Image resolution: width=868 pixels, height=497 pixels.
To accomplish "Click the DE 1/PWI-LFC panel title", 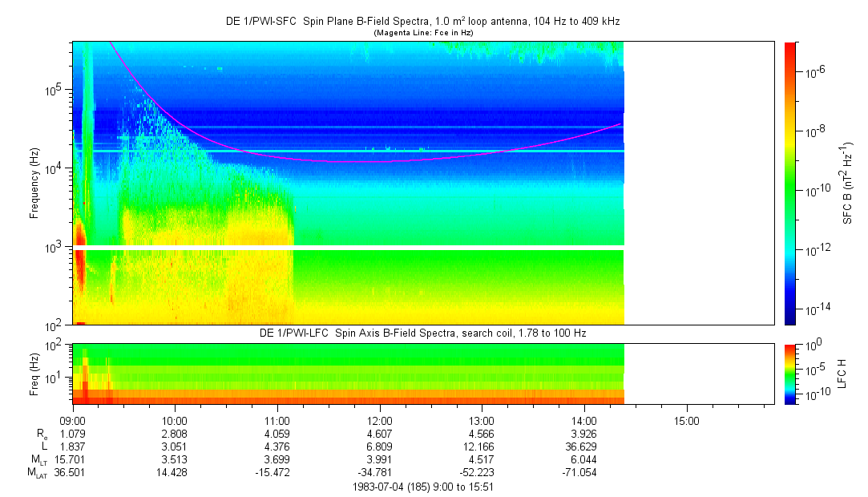I will [422, 333].
